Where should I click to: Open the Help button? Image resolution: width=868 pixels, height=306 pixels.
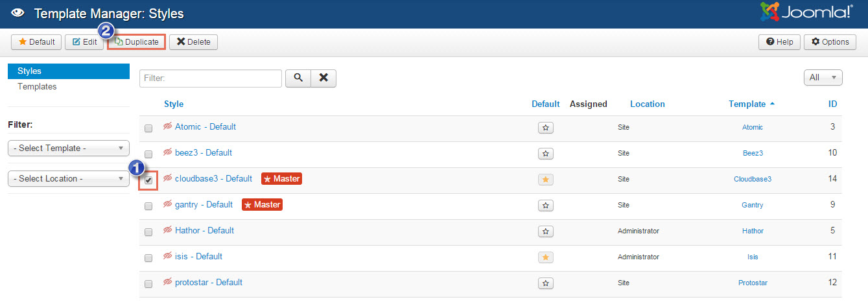pos(779,41)
